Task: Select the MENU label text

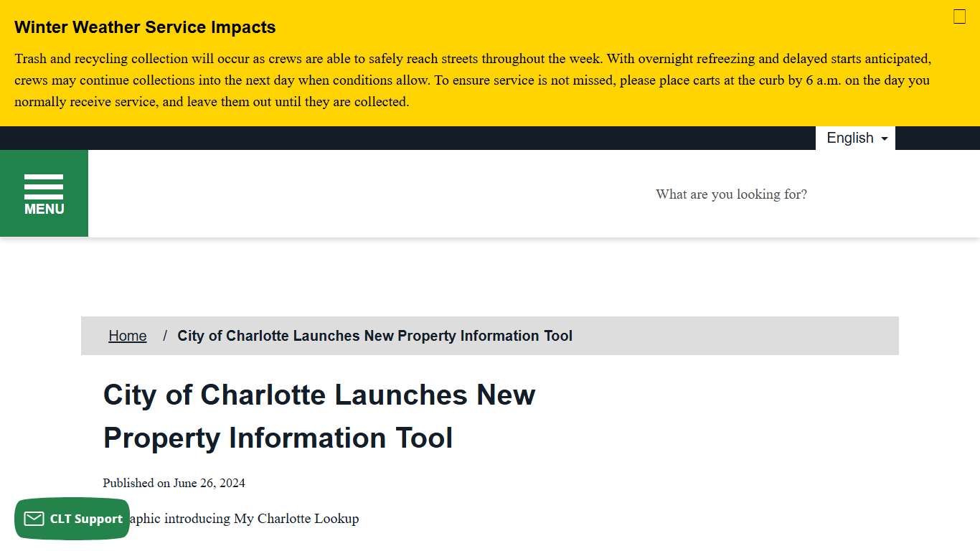Action: tap(44, 209)
